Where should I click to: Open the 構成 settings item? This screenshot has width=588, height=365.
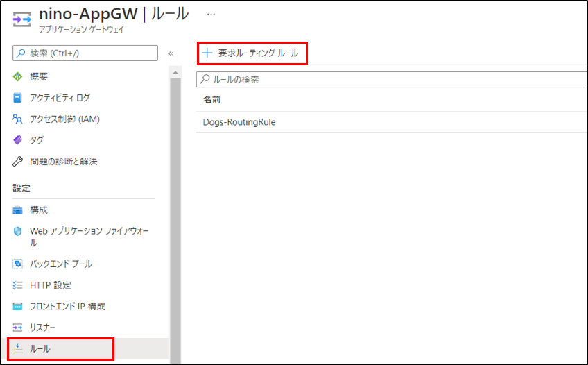tap(39, 210)
